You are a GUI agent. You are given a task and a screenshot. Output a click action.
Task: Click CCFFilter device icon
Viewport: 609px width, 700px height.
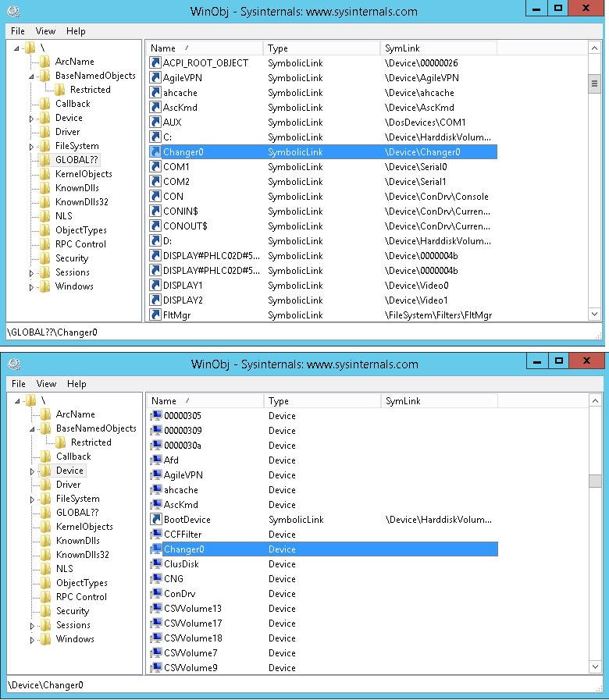coord(156,534)
